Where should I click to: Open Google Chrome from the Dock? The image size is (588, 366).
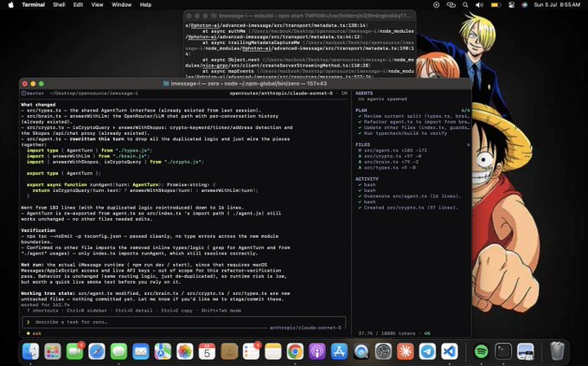coord(295,351)
